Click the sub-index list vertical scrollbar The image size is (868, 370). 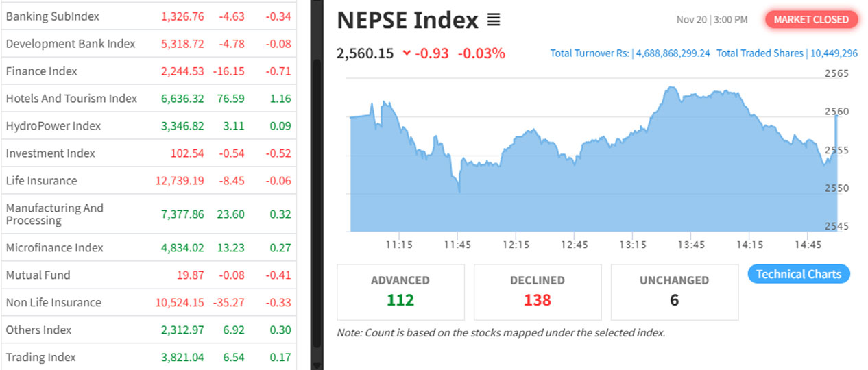pos(317,206)
